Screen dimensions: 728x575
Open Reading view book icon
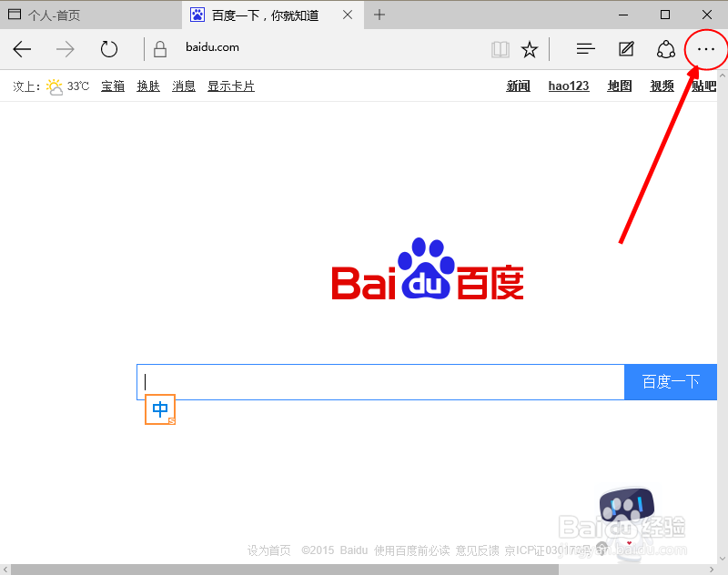tap(500, 49)
